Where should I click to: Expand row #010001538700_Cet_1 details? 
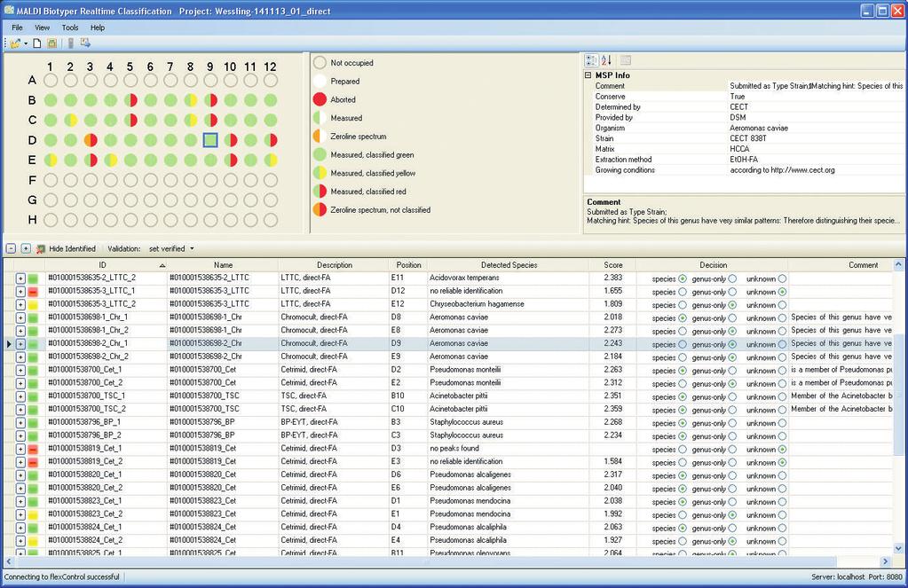[20, 371]
